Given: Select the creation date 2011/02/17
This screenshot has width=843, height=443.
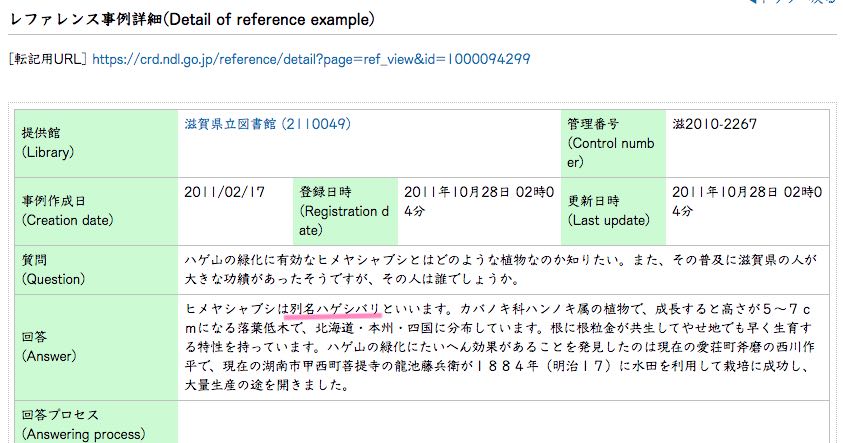Looking at the screenshot, I should 225,192.
